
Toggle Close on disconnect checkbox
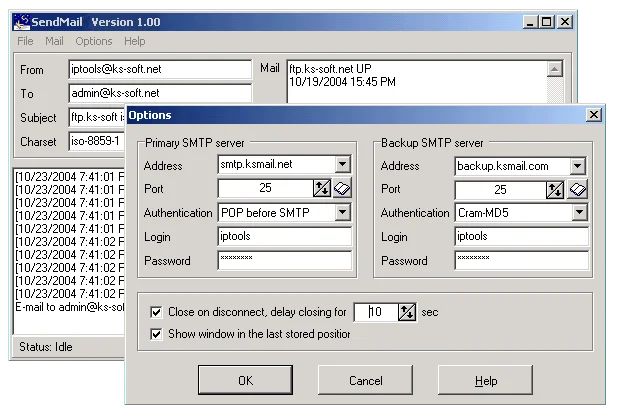155,312
